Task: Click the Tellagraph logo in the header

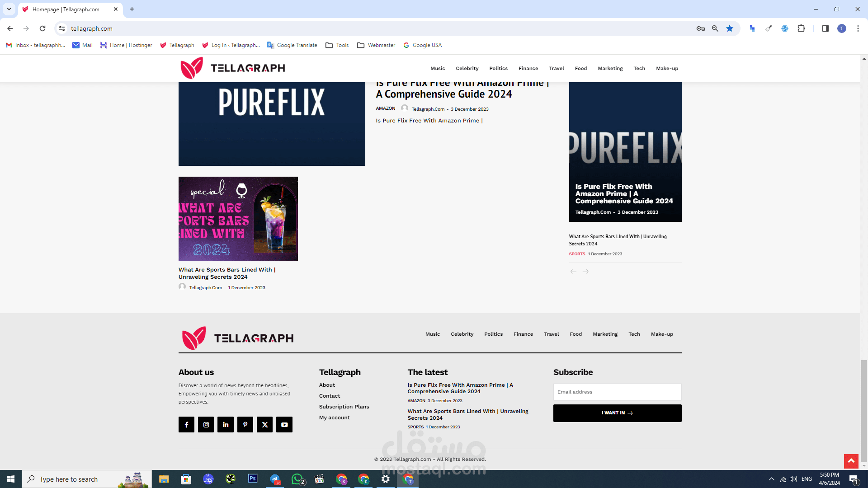Action: coord(232,68)
